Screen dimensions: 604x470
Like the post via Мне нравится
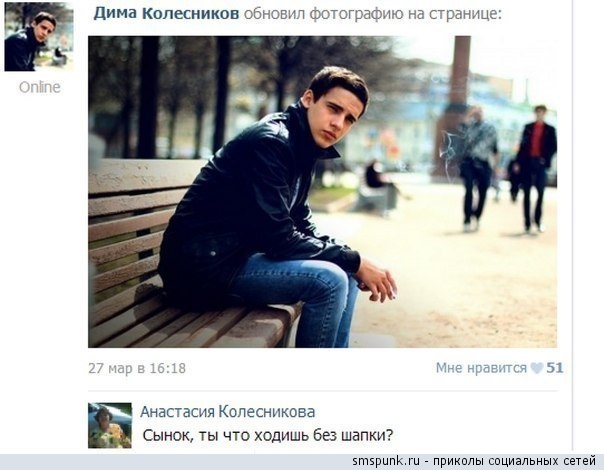pos(481,368)
